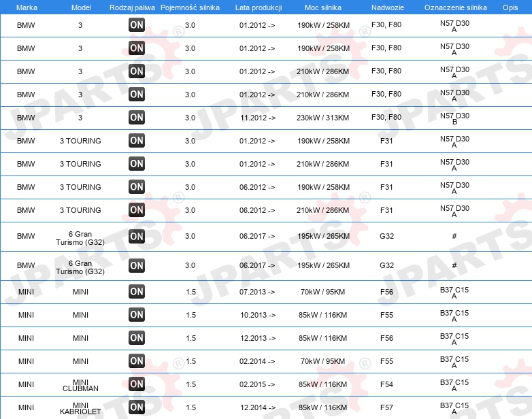Select B37 C15 A engine code in MINI CLUBMAN row

coord(454,385)
